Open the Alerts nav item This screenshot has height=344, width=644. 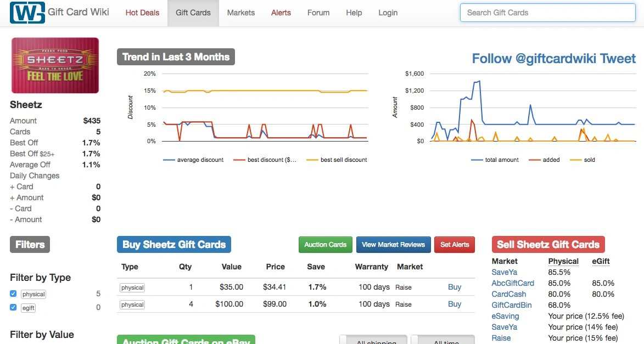tap(281, 13)
